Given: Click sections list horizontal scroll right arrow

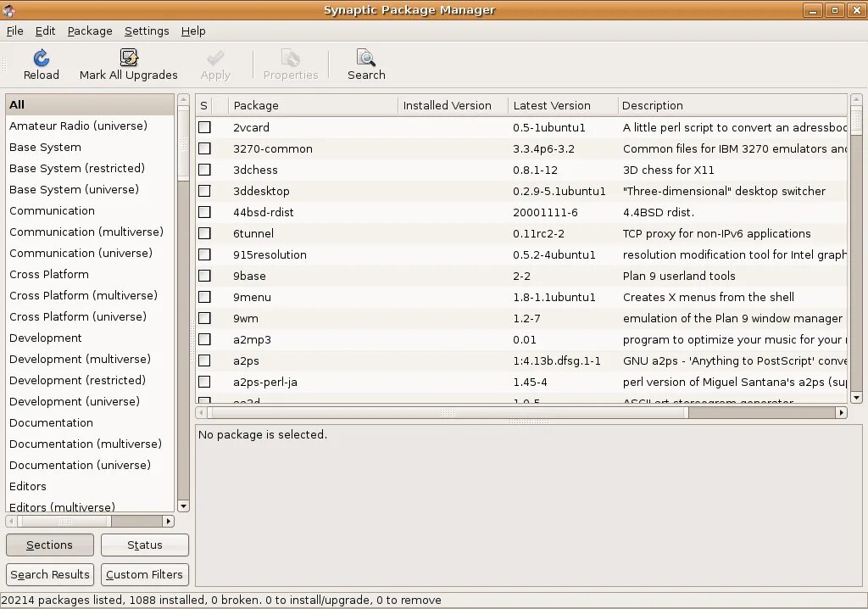Looking at the screenshot, I should 169,521.
